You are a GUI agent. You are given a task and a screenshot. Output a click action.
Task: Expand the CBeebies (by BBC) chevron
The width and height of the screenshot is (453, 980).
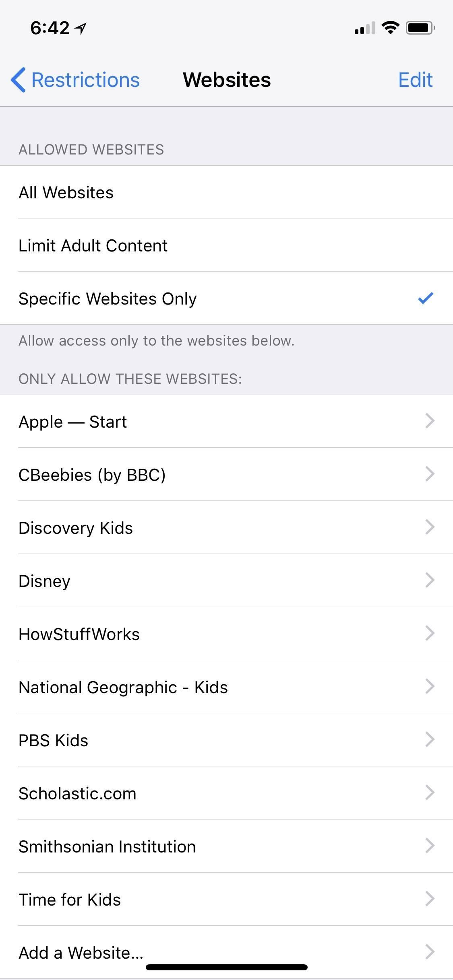pyautogui.click(x=430, y=474)
